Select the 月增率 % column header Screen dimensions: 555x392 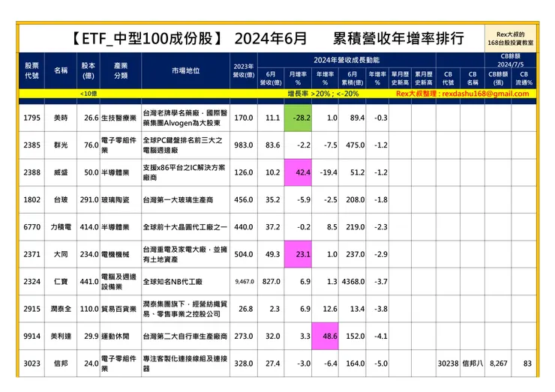298,78
